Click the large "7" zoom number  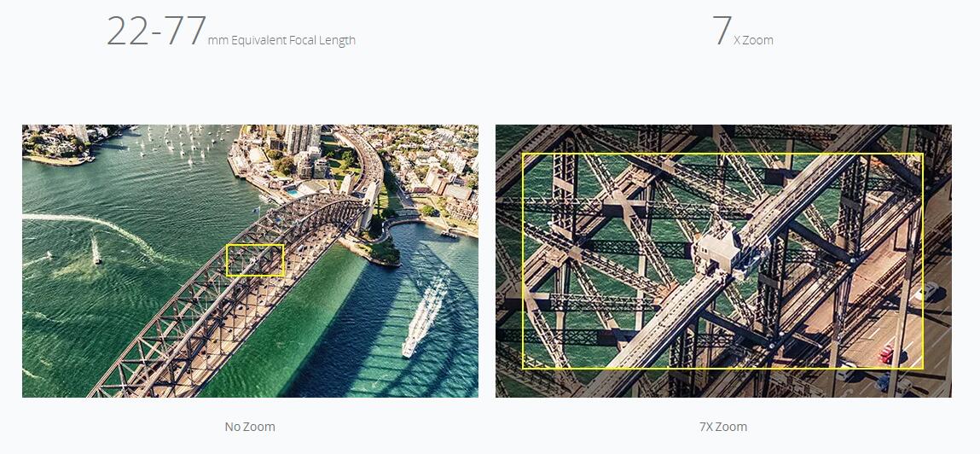(722, 31)
